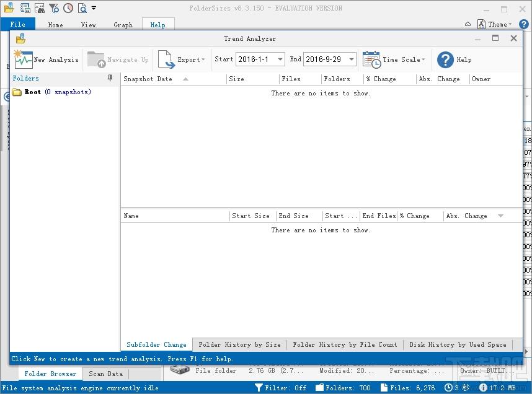Open the View ribbon tab
The height and width of the screenshot is (394, 532).
click(88, 25)
